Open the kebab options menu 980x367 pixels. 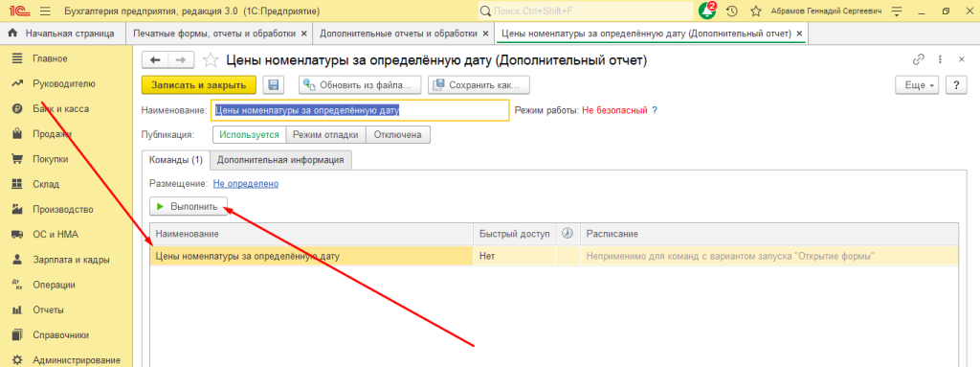coord(940,59)
